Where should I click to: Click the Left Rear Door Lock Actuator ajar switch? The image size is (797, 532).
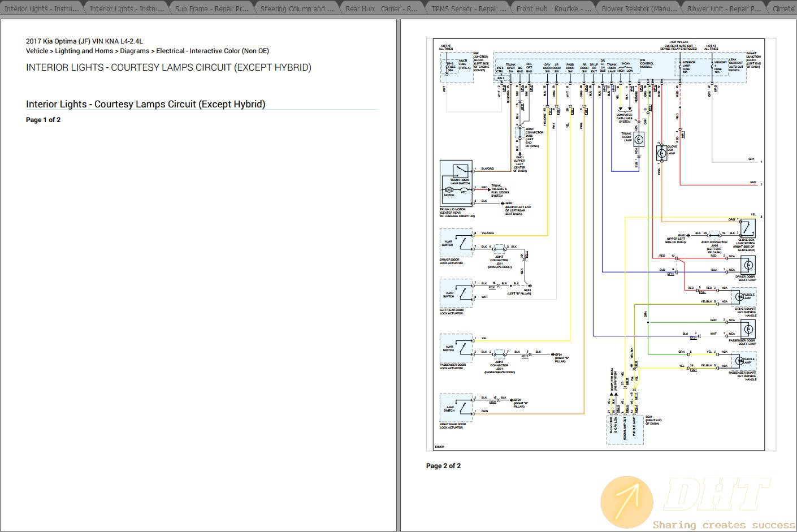tap(456, 293)
